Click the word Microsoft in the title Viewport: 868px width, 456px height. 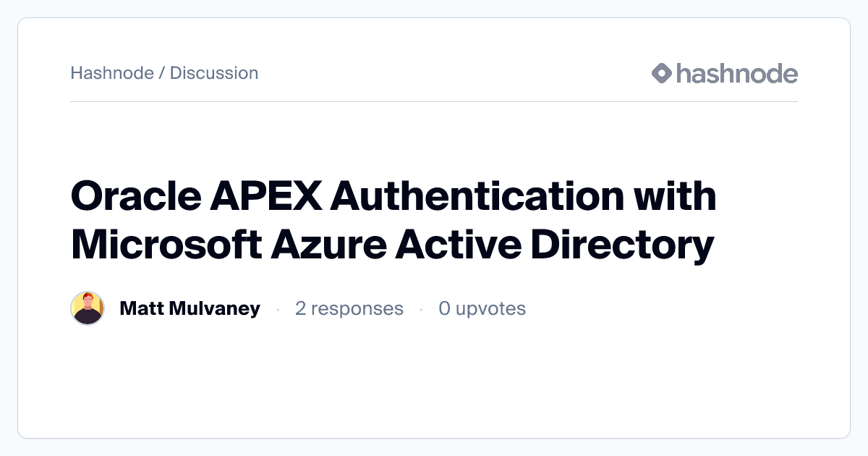coord(166,245)
